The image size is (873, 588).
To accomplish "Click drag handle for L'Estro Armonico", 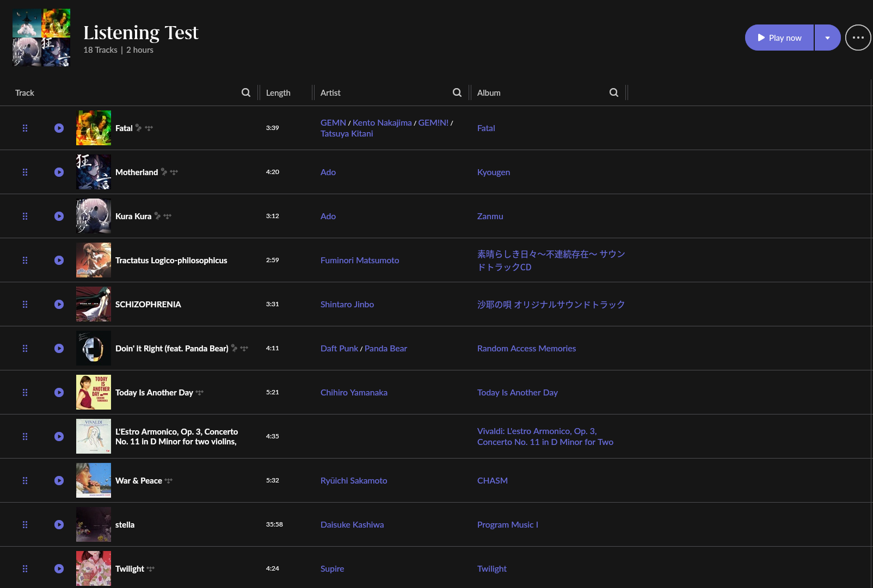I will (x=25, y=437).
